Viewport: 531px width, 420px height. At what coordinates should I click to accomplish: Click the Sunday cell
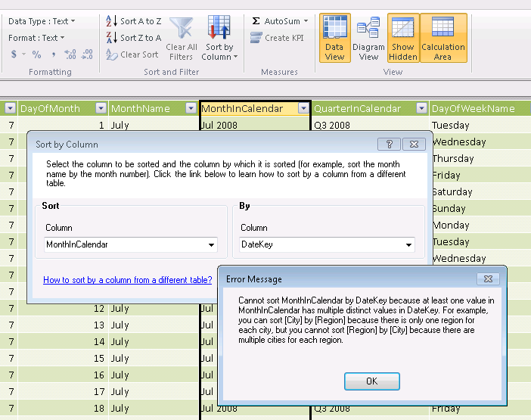(481, 208)
